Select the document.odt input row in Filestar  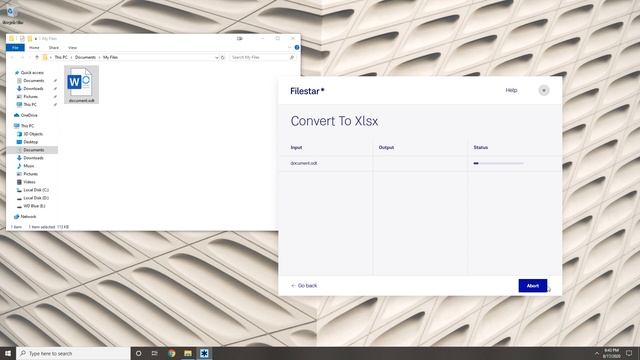pos(420,163)
